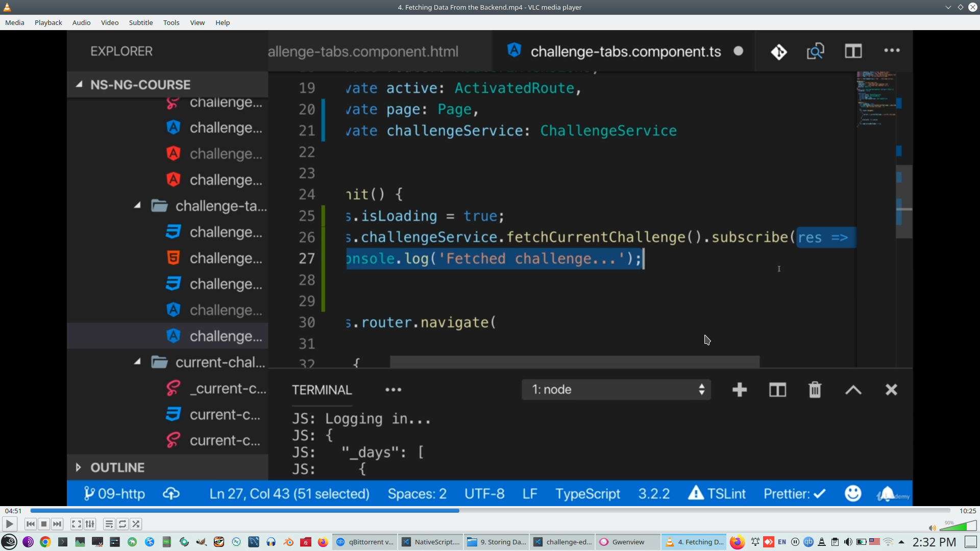The width and height of the screenshot is (980, 551).
Task: Stop playback with the stop button
Action: click(x=44, y=524)
